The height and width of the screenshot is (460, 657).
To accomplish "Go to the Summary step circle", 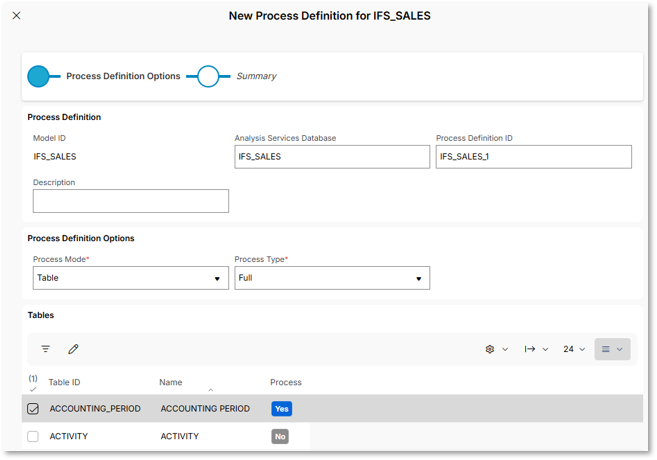I will coord(208,76).
